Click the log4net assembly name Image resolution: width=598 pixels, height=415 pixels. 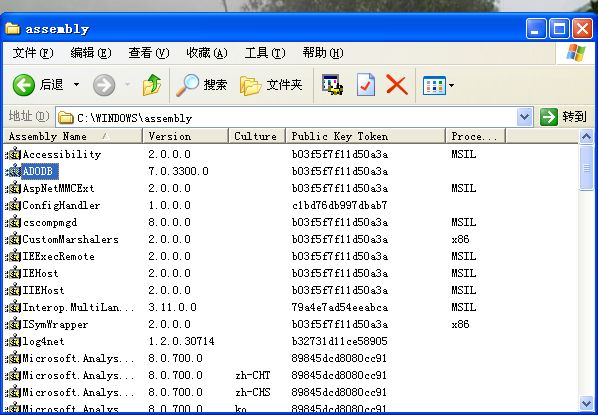tap(43, 341)
